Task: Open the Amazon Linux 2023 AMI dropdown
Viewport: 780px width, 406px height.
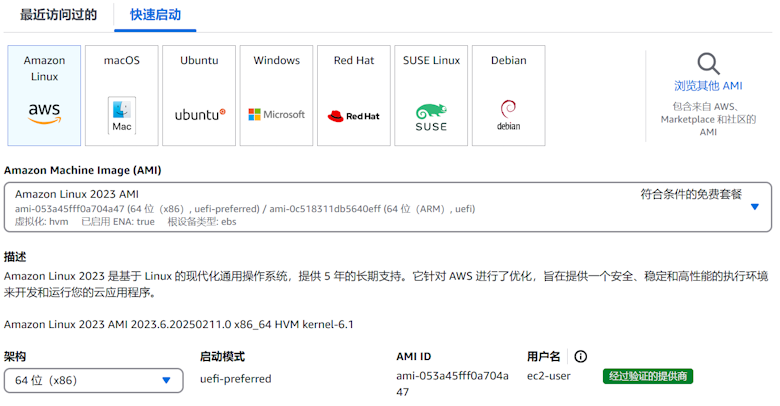Action: click(x=388, y=207)
